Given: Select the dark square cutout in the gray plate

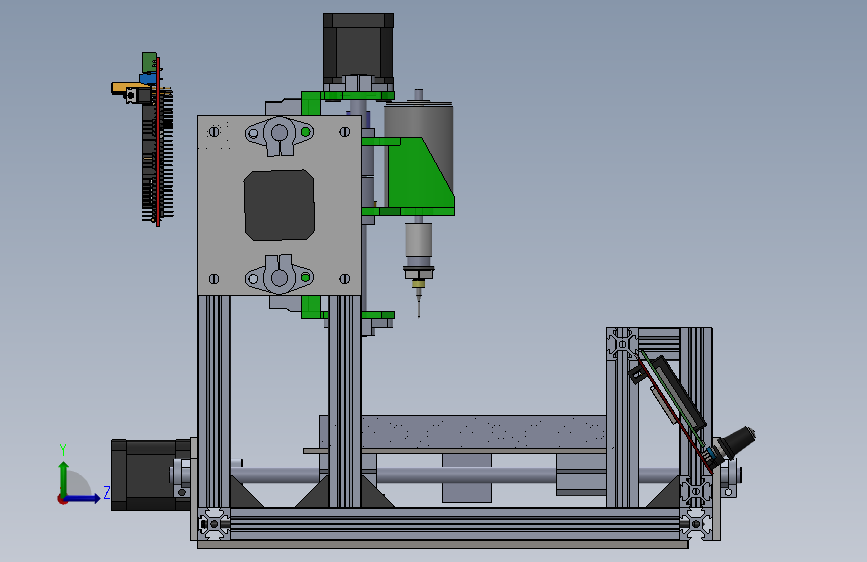Looking at the screenshot, I should pos(279,205).
